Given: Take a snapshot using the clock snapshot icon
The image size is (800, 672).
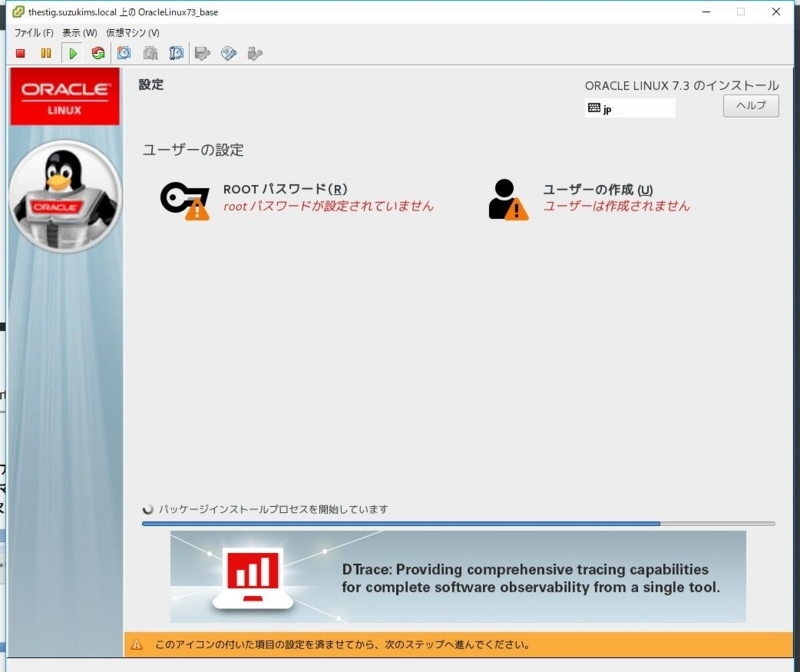Looking at the screenshot, I should [124, 53].
